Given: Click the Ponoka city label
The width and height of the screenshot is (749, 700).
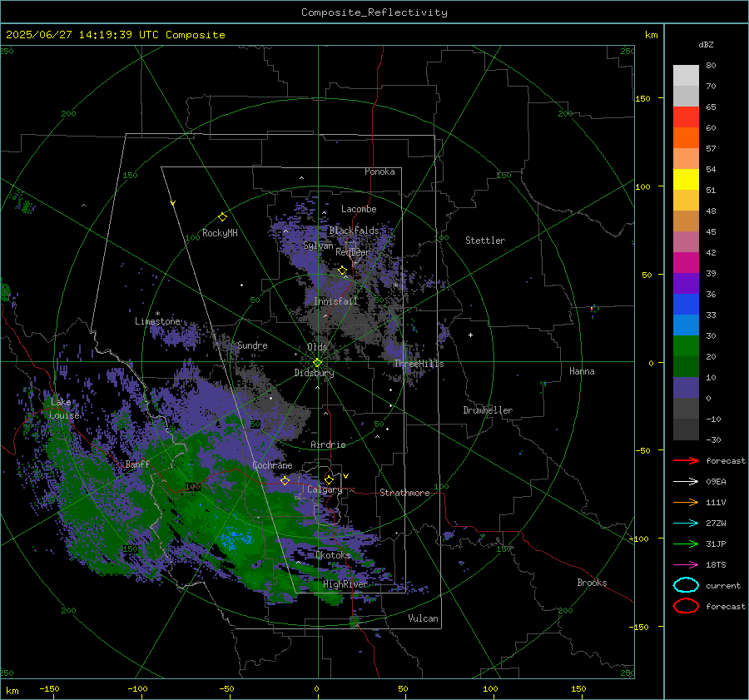Looking at the screenshot, I should tap(379, 171).
